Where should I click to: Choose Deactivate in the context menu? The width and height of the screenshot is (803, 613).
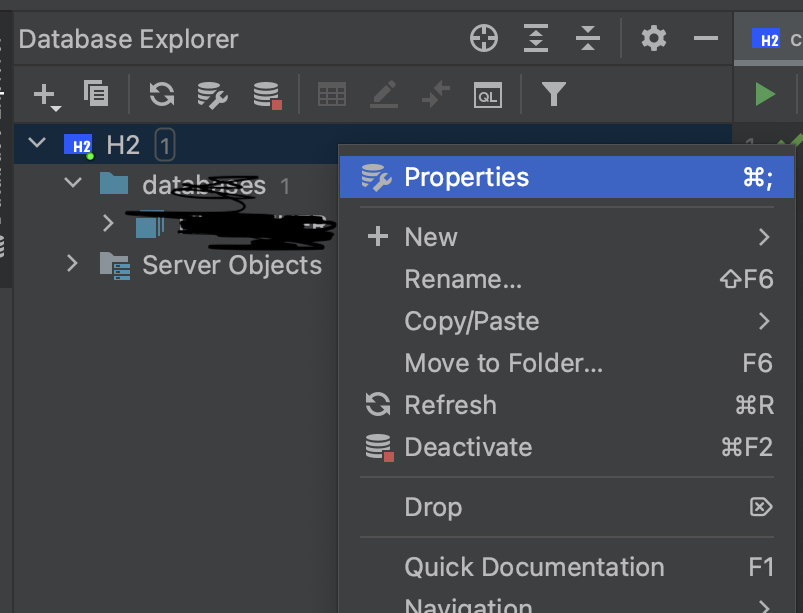pos(567,447)
